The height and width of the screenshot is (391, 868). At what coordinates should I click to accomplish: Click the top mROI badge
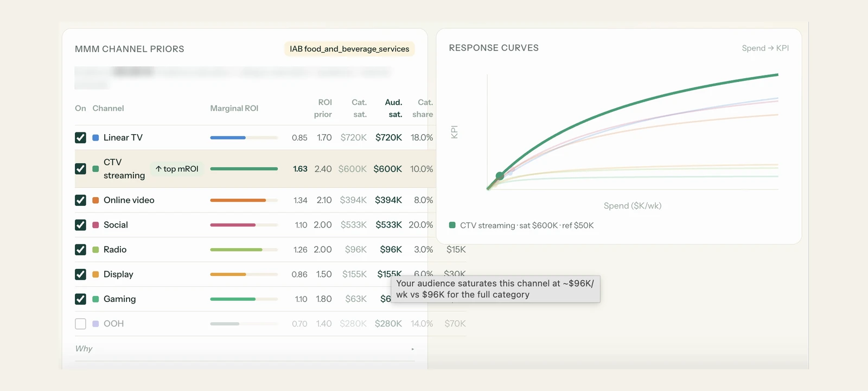(177, 169)
